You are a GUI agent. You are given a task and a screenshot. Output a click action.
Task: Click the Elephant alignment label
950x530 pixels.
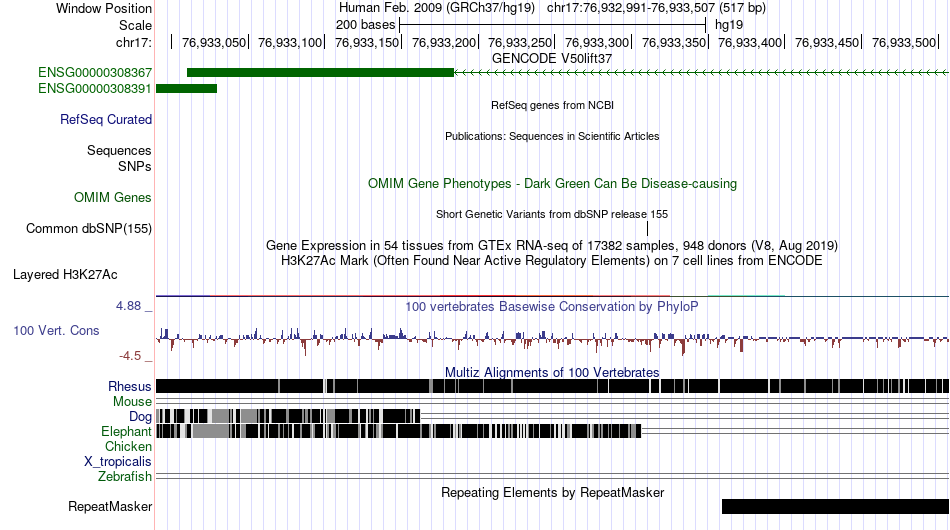coord(126,431)
